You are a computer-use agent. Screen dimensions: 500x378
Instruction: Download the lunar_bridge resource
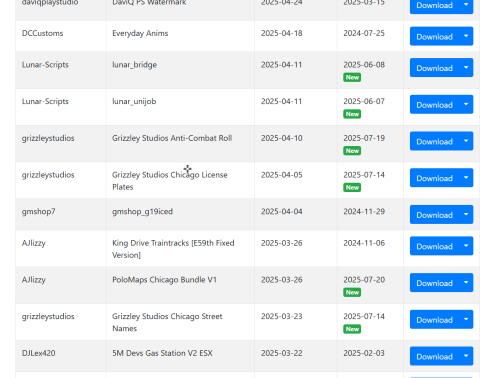click(x=434, y=68)
